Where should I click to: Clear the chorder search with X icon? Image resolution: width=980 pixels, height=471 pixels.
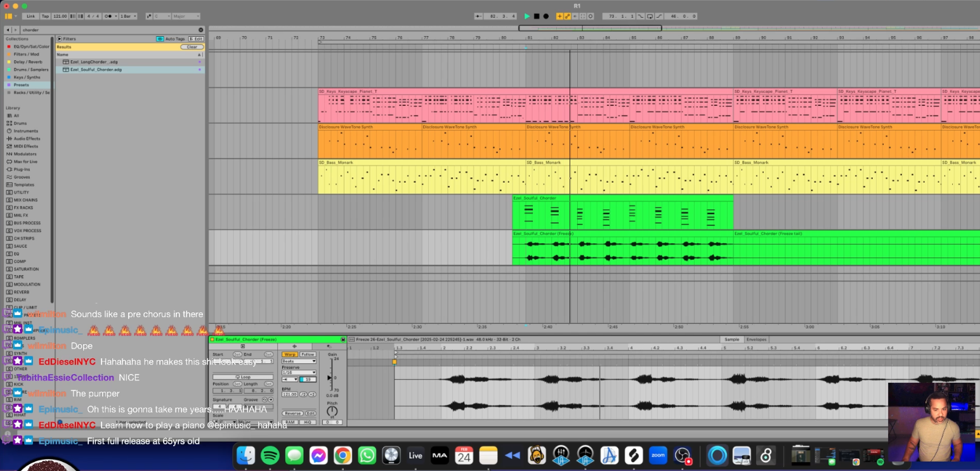pyautogui.click(x=201, y=30)
